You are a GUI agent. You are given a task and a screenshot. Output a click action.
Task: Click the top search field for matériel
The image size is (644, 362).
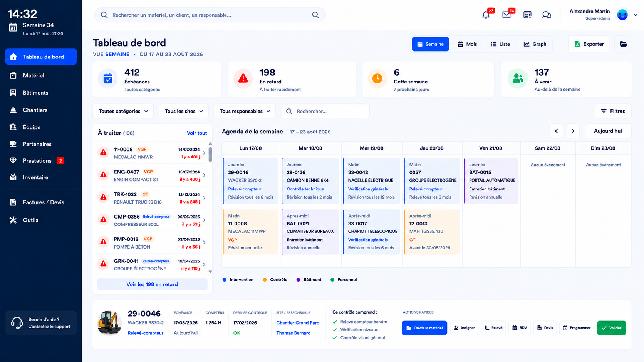coord(210,15)
